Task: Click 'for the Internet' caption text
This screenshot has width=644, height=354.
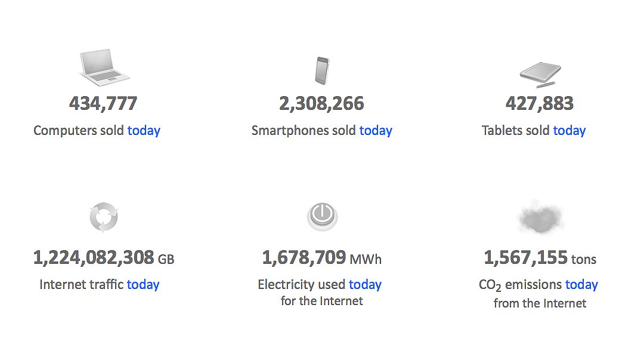Action: click(x=322, y=301)
